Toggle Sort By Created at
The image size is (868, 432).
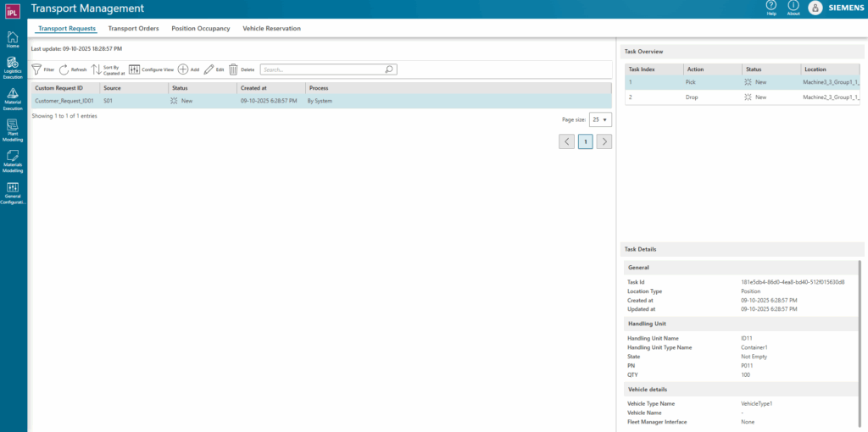[x=108, y=69]
